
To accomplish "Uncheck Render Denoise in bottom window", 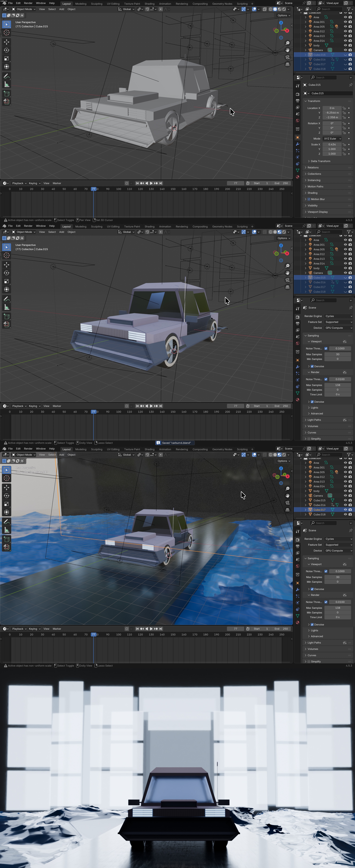I will pyautogui.click(x=312, y=625).
